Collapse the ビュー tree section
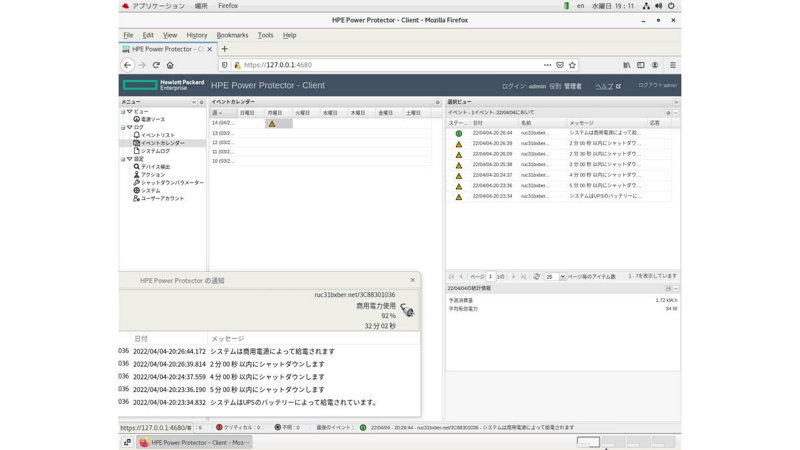 pyautogui.click(x=128, y=111)
